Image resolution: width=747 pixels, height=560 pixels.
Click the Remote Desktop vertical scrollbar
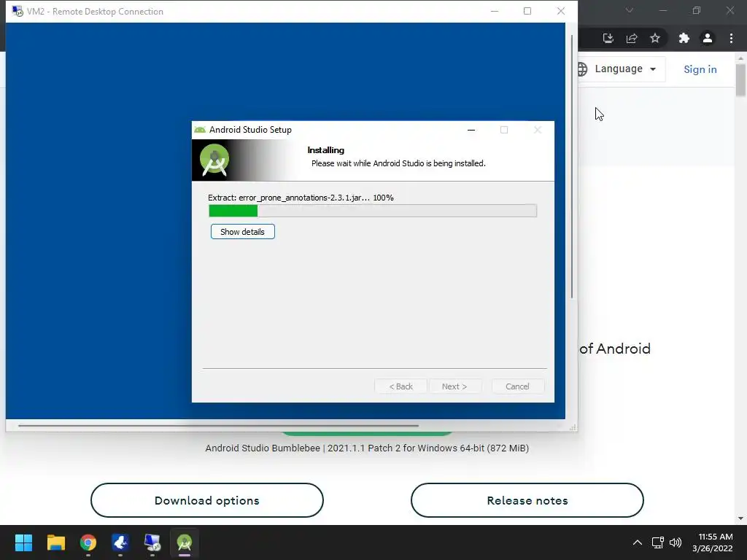click(x=572, y=167)
